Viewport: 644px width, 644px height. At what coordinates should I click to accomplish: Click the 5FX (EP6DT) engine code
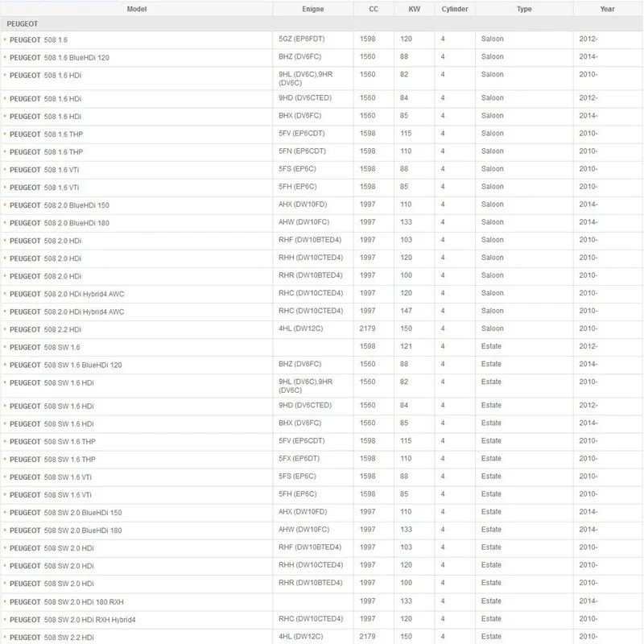[299, 458]
